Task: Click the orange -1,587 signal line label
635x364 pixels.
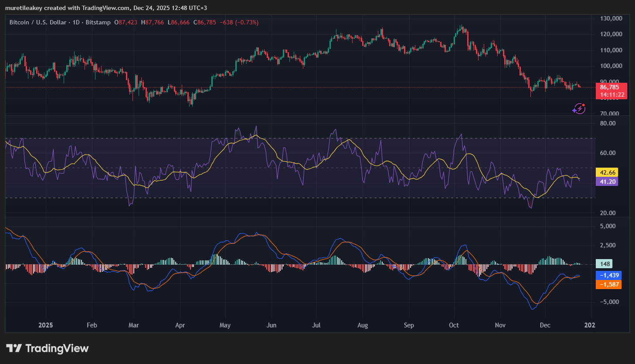Action: pyautogui.click(x=609, y=284)
